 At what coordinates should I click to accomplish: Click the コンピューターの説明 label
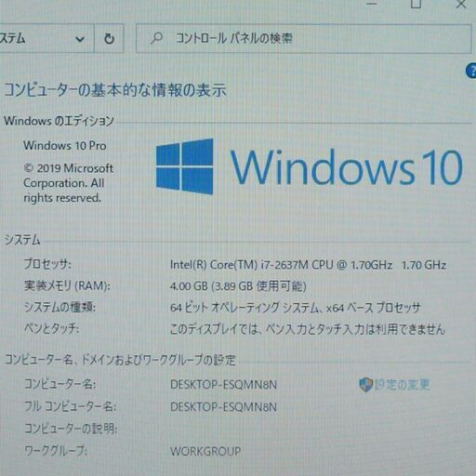pyautogui.click(x=71, y=429)
